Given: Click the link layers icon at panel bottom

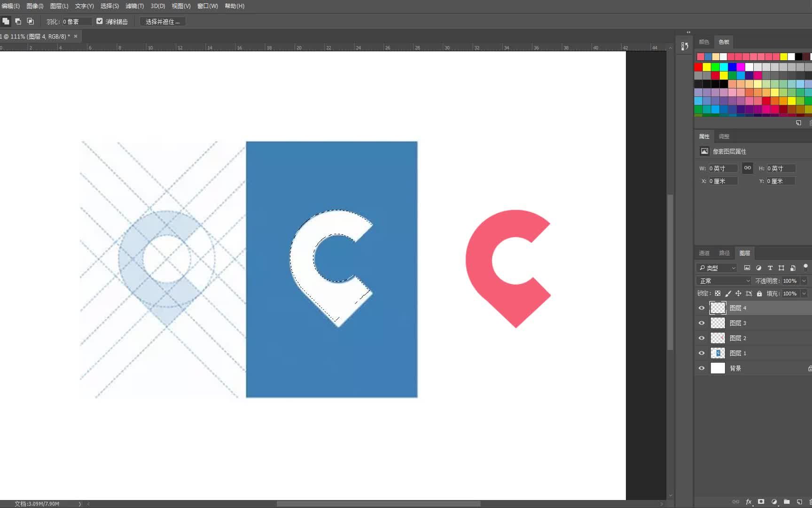Looking at the screenshot, I should pos(736,501).
